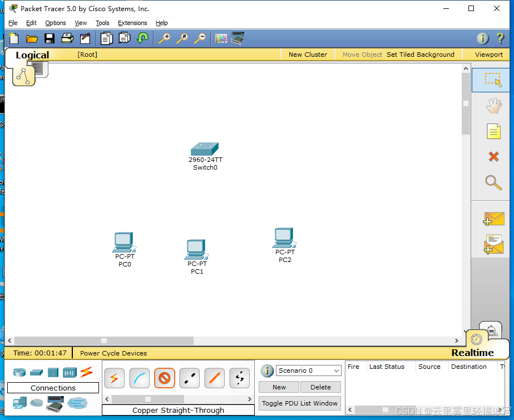
Task: Pick Console cable connection
Action: tap(139, 378)
